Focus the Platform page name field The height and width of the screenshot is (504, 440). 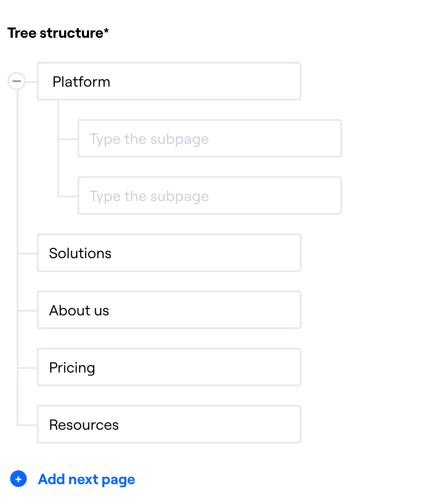tap(169, 81)
